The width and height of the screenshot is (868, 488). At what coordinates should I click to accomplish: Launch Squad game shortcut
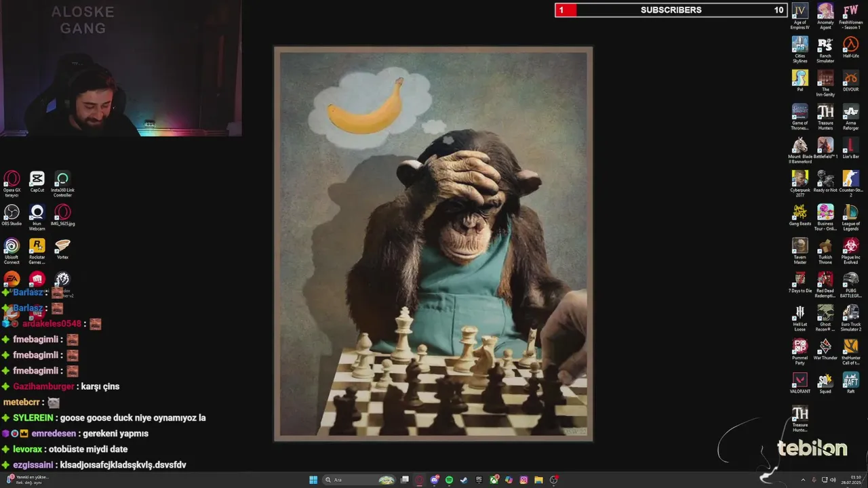825,382
